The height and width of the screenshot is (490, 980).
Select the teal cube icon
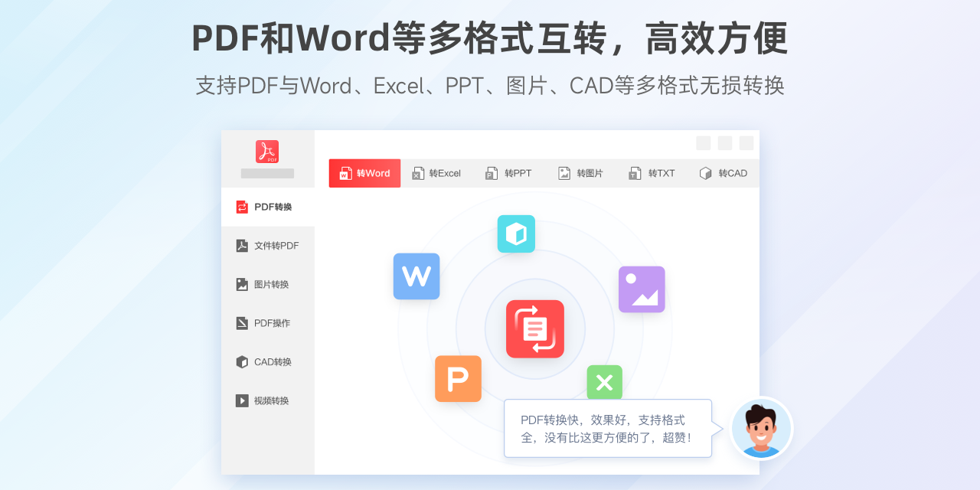pos(515,234)
